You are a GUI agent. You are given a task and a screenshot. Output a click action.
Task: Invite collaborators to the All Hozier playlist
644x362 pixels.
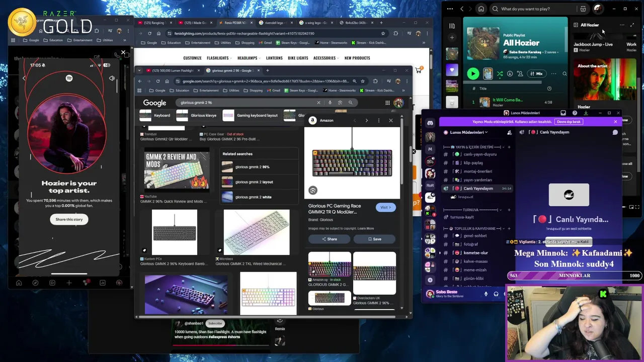pos(520,74)
